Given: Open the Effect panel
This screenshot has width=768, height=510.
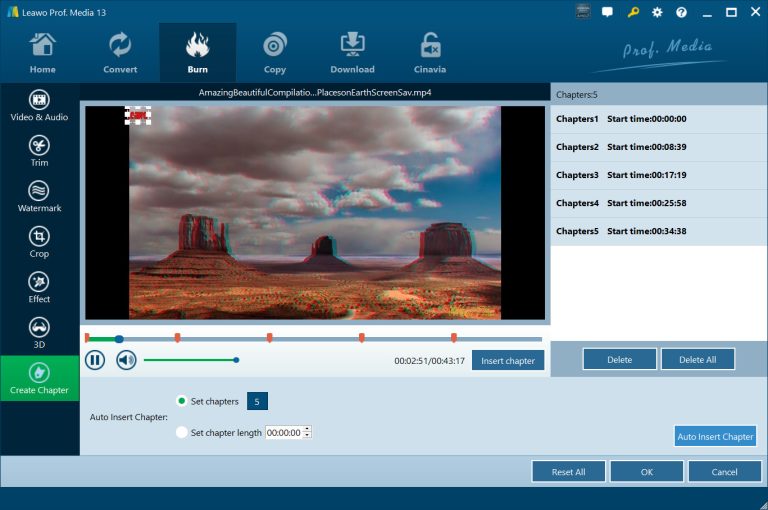Looking at the screenshot, I should 39,287.
